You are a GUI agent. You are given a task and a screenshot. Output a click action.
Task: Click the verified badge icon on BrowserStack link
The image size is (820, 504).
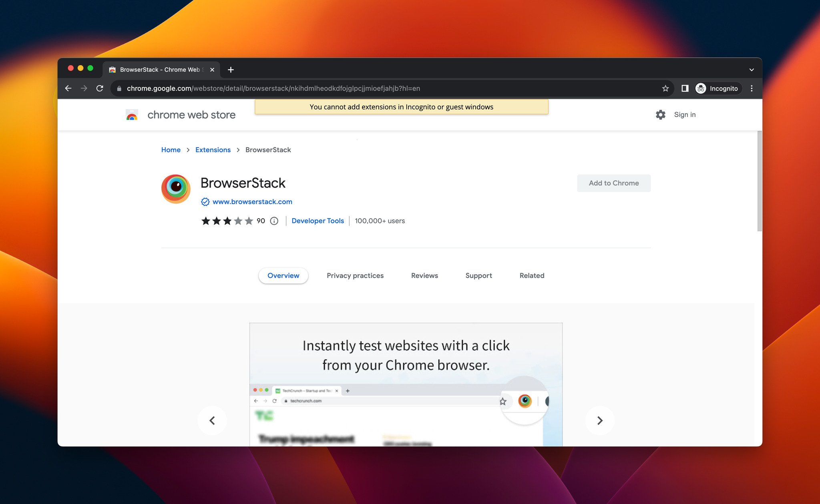[204, 201]
